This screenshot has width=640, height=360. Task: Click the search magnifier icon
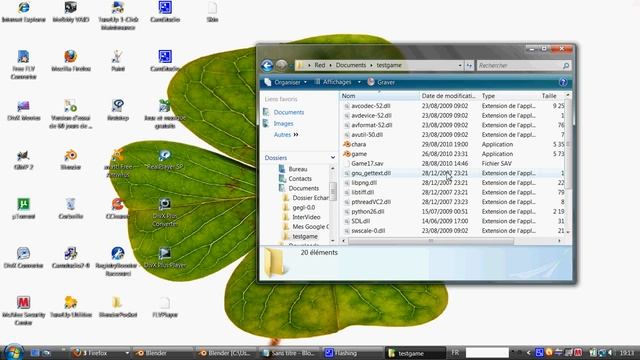click(x=566, y=65)
